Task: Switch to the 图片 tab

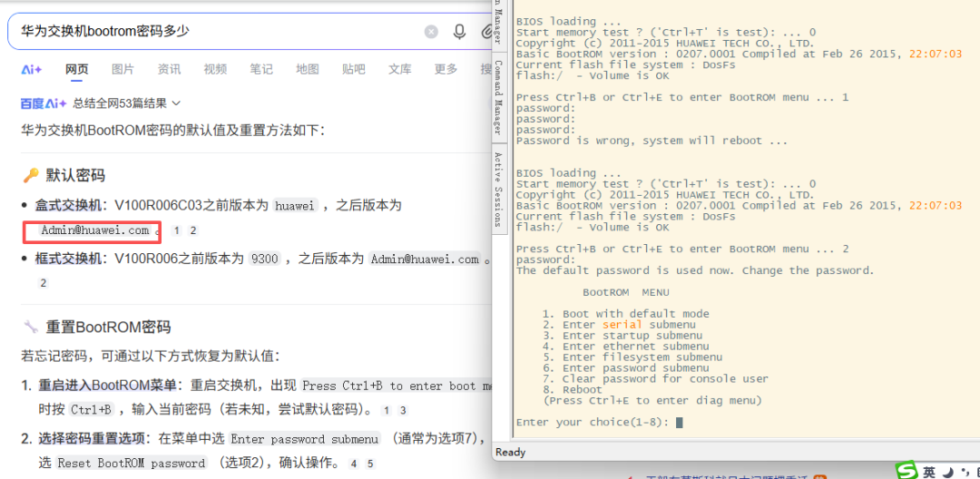Action: click(122, 70)
